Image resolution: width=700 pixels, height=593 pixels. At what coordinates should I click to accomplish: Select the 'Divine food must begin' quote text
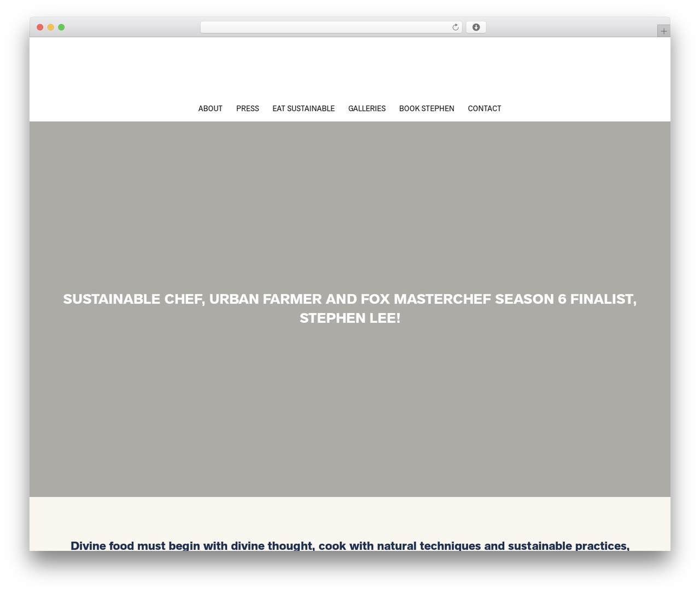[350, 545]
